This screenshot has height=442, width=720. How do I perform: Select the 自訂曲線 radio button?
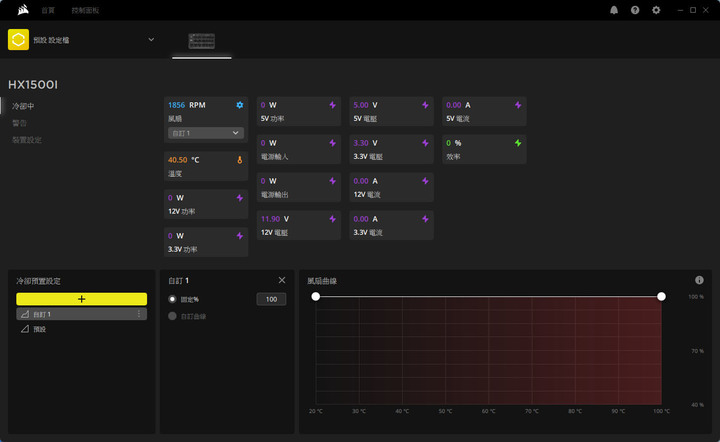coord(172,316)
